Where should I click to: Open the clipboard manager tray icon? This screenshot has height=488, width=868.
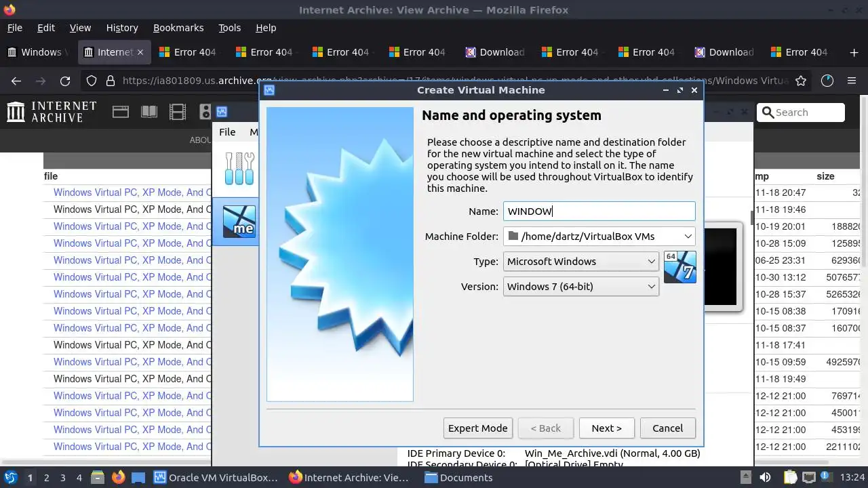tap(790, 477)
